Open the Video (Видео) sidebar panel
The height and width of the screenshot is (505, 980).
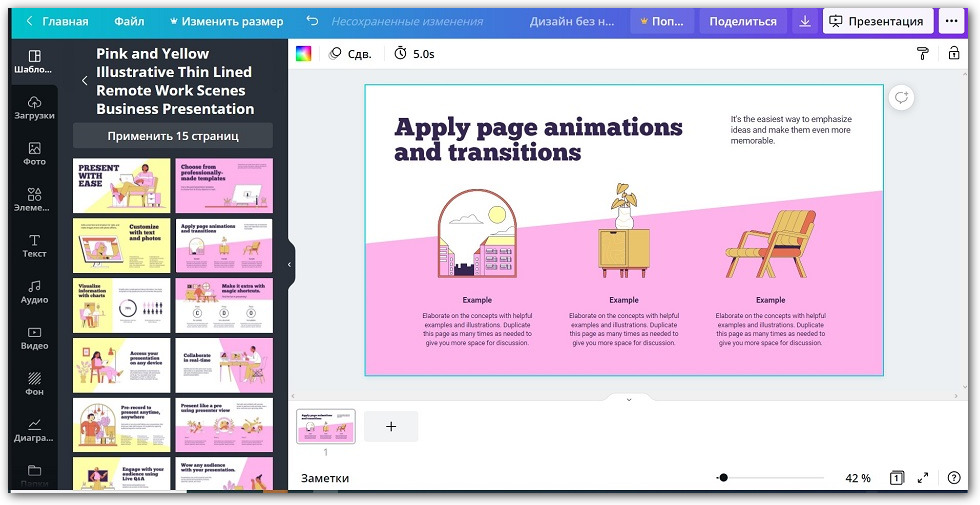point(34,337)
